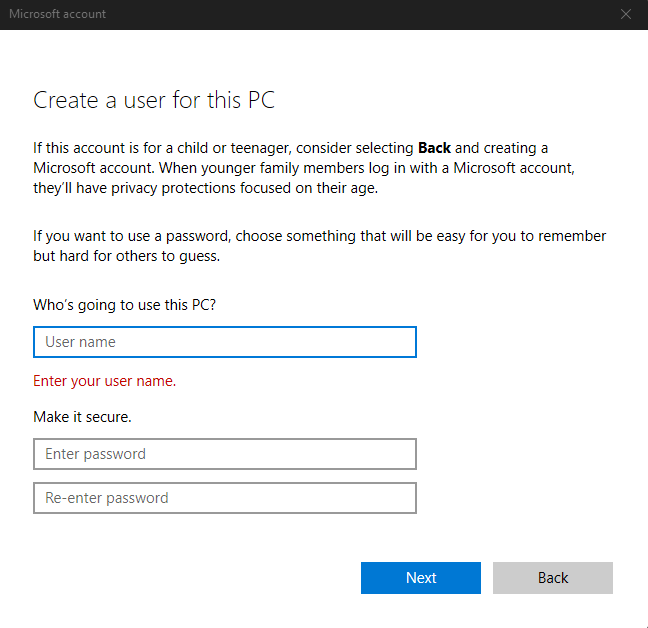Screen dimensions: 648x628
Task: Click the 'Who's going to use this PC?' label
Action: [124, 305]
